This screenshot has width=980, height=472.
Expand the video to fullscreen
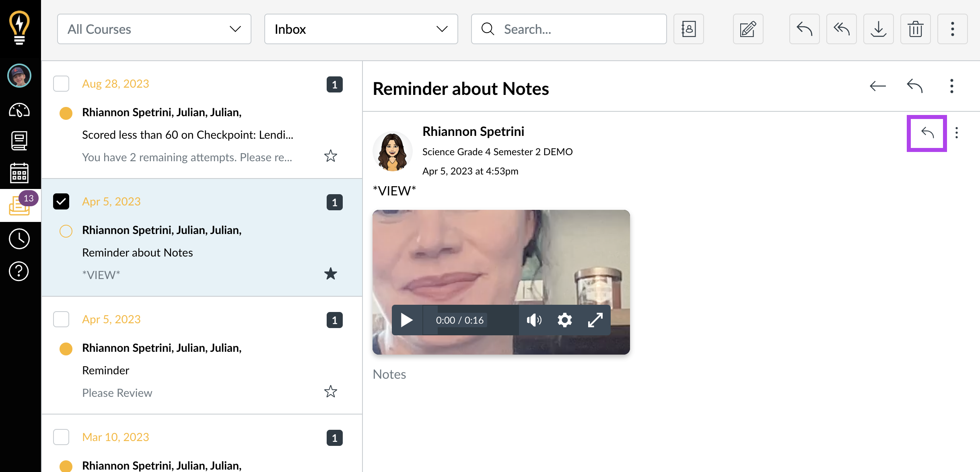[595, 320]
